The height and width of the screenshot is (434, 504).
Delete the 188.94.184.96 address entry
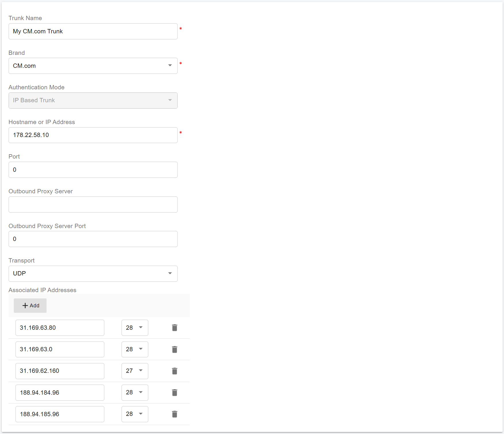(174, 392)
